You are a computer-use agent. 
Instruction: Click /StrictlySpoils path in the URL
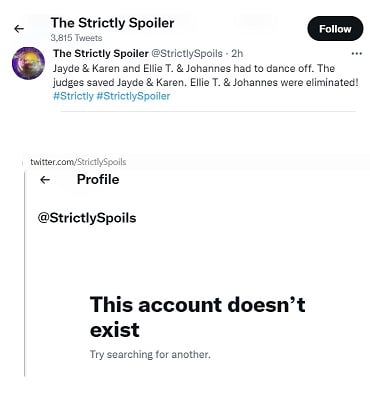[101, 162]
